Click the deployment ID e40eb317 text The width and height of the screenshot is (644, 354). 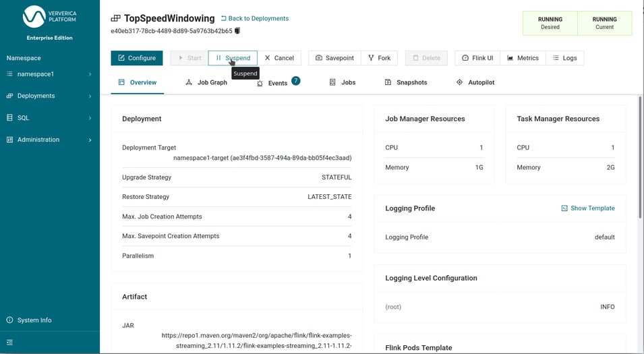tap(171, 31)
